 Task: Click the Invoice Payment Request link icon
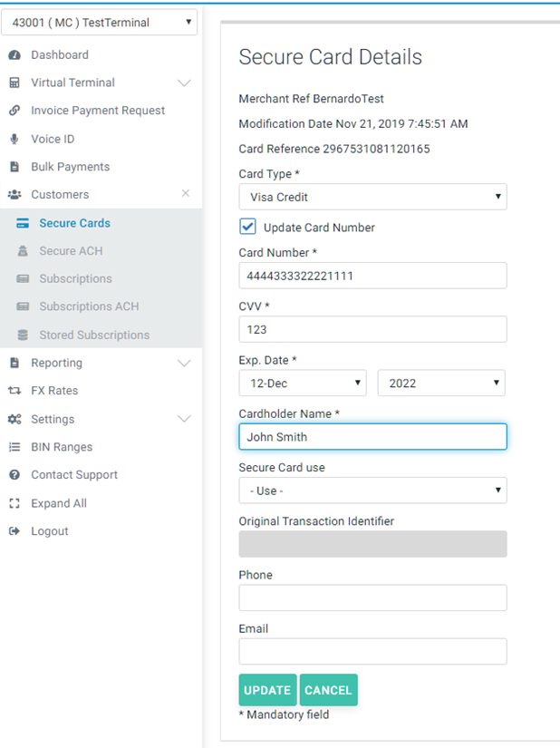point(14,111)
